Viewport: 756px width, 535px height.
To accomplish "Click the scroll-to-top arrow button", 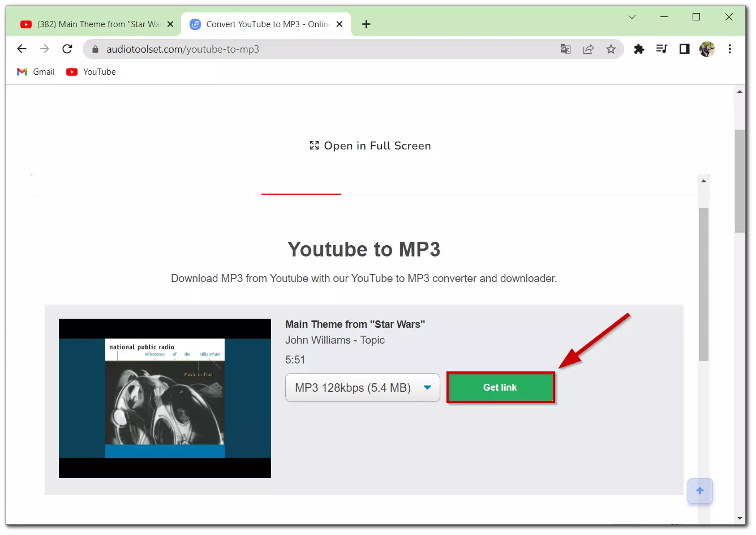I will 700,491.
